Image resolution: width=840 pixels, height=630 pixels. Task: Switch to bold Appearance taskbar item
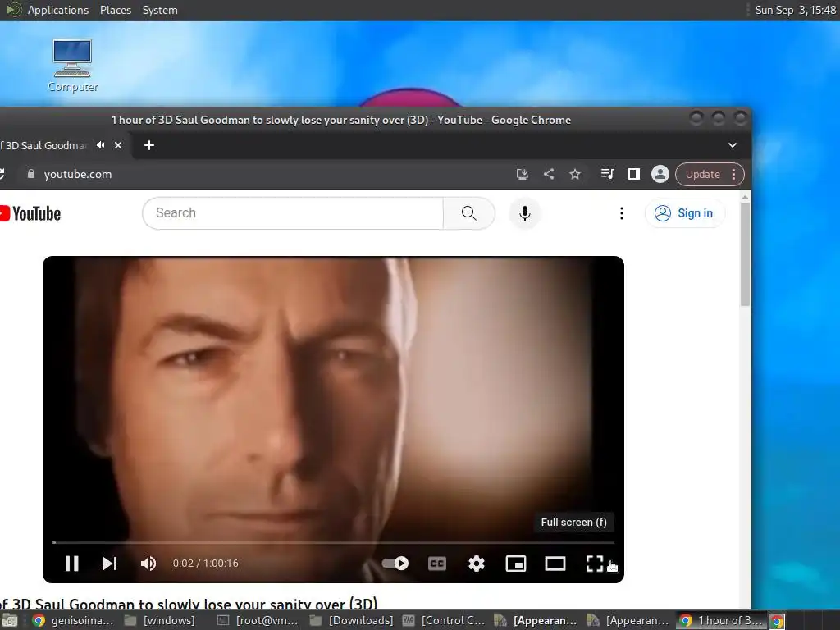[536, 620]
